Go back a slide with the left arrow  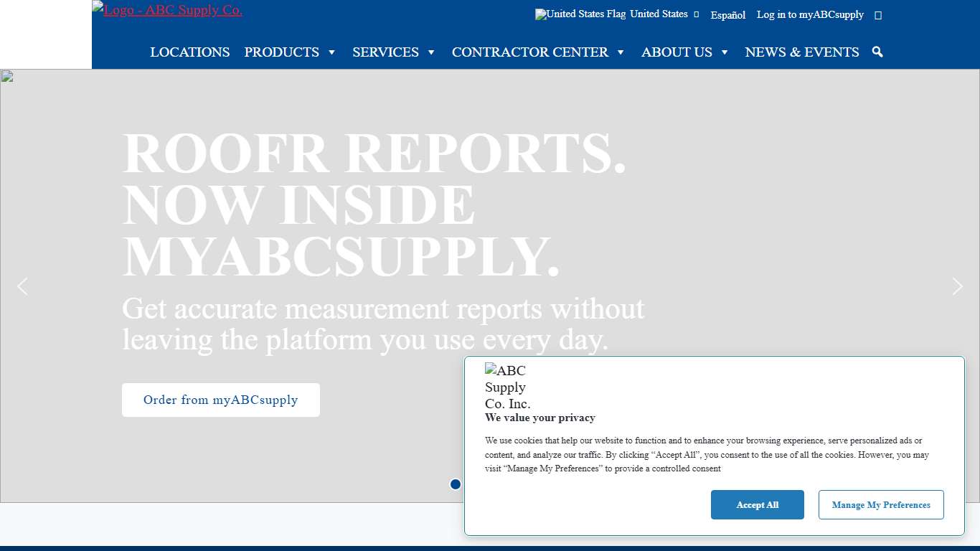[x=22, y=286]
